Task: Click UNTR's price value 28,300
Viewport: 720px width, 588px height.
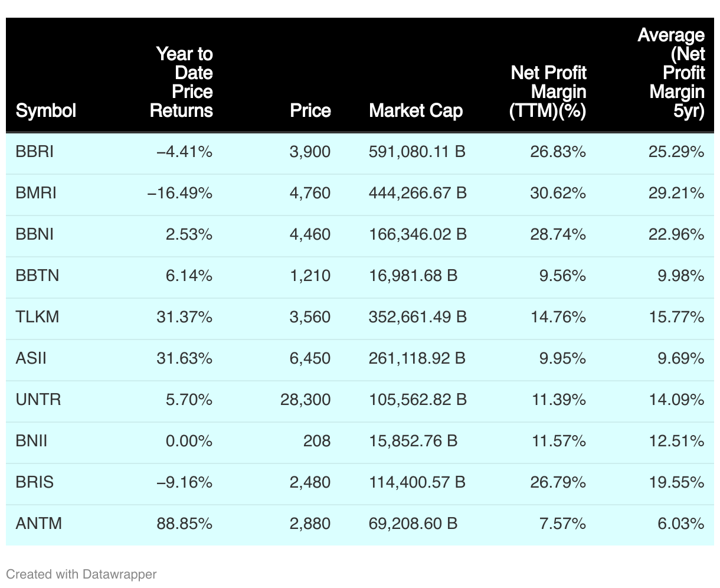Action: click(x=306, y=400)
